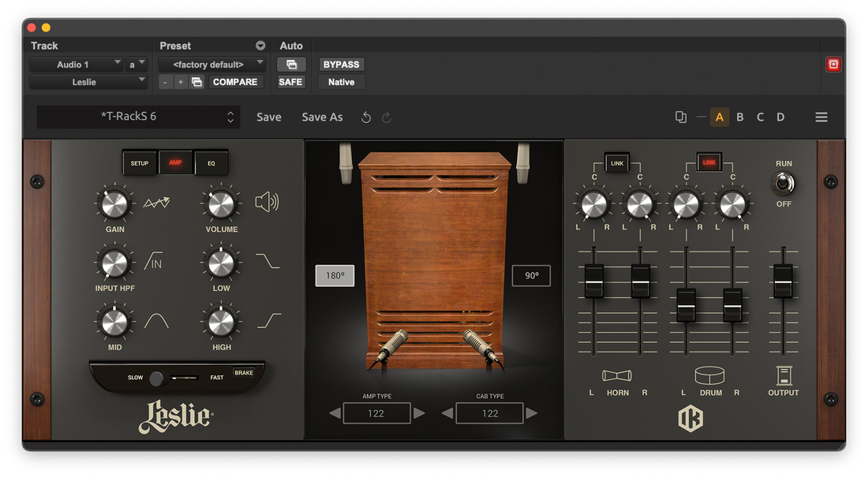Select the 90° mic angle

click(531, 276)
